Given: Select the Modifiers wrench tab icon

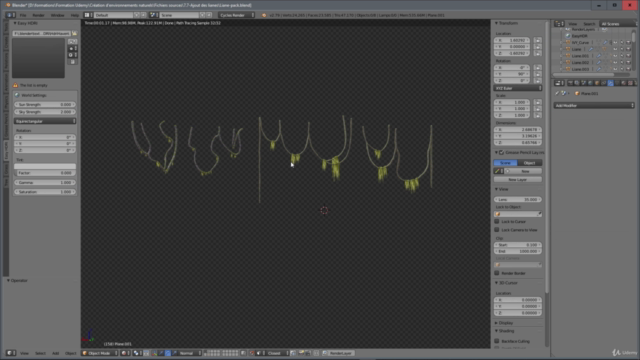Looking at the screenshot, I should 611,83.
